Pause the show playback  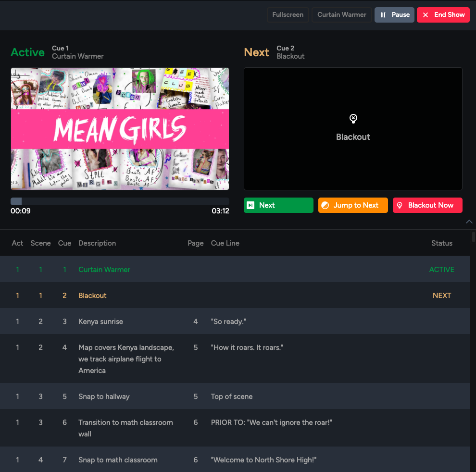394,15
